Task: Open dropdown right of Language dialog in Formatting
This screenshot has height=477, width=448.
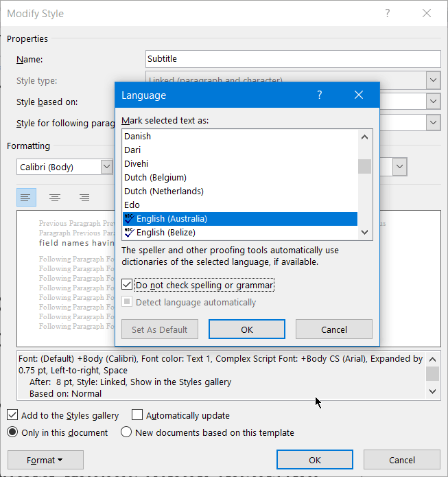Action: pyautogui.click(x=400, y=167)
